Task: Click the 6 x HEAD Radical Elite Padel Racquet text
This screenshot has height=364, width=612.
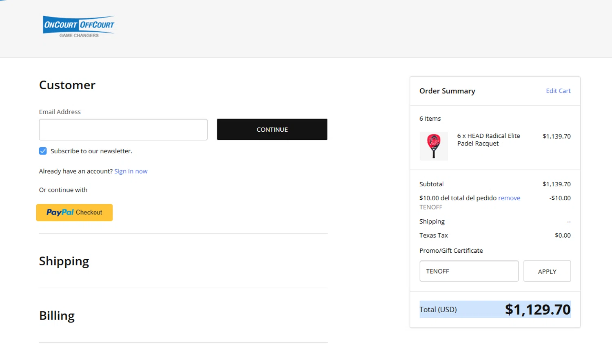Action: click(x=489, y=140)
